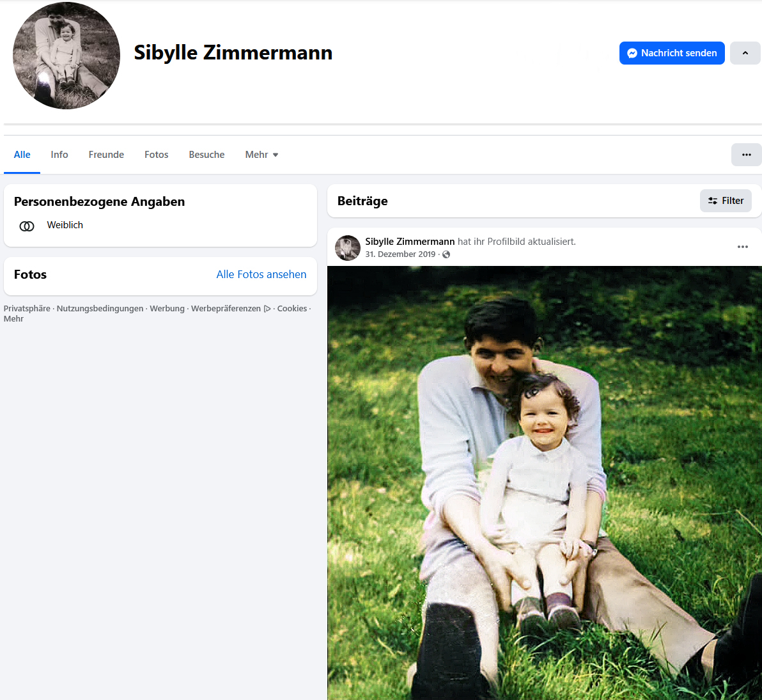Click the Beiträge heading
This screenshot has width=762, height=700.
(362, 201)
